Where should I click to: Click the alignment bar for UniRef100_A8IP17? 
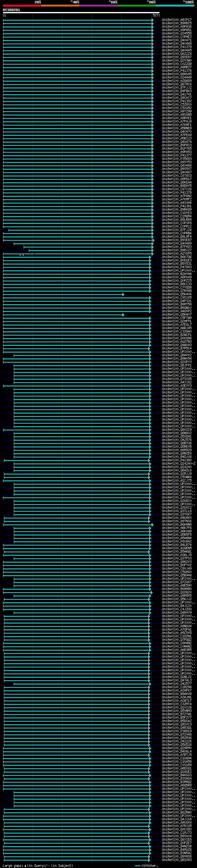tap(78, 20)
